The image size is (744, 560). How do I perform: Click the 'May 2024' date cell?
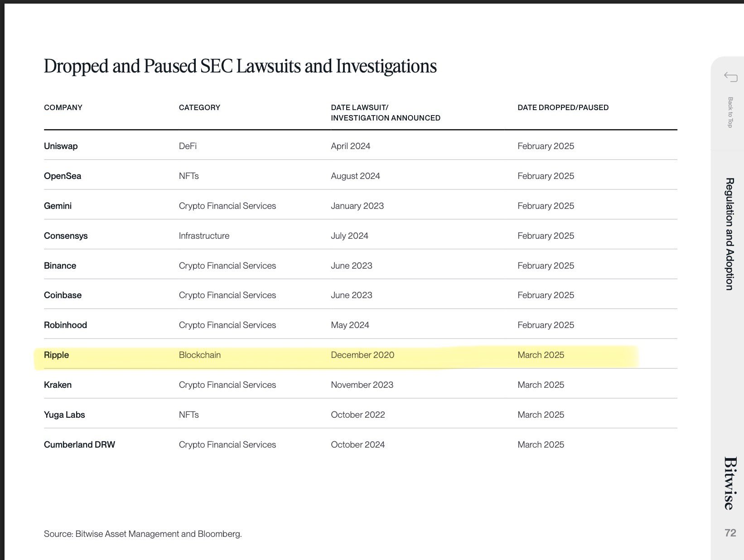tap(350, 325)
